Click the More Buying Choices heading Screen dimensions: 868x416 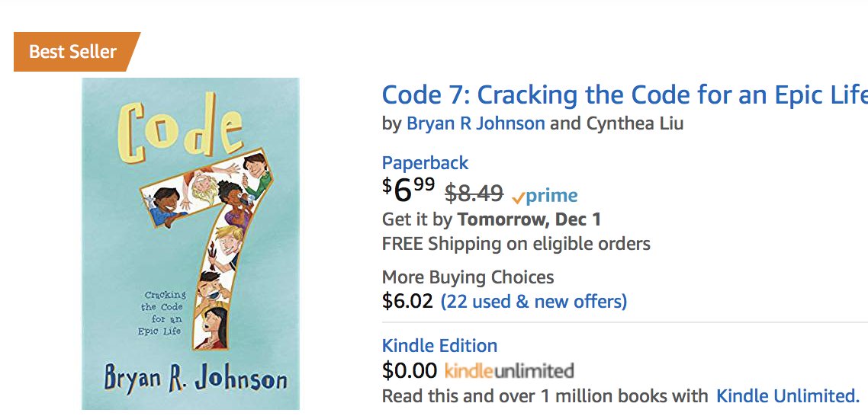pyautogui.click(x=468, y=277)
